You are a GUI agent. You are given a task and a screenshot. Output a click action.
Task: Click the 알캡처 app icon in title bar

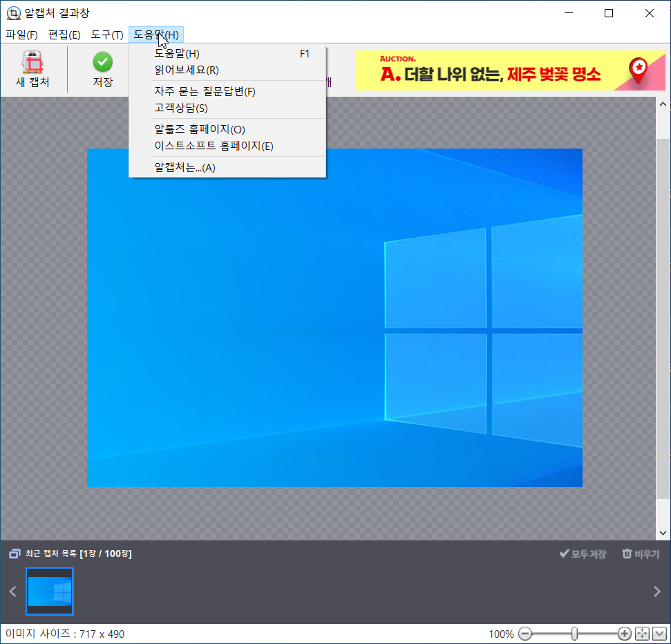point(14,13)
